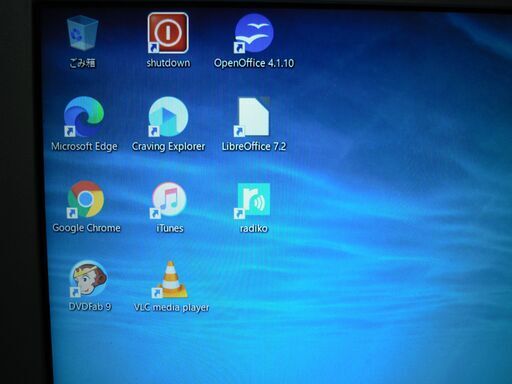Select the Craving Explorer play-arrow icon
This screenshot has width=512, height=384.
pos(168,116)
